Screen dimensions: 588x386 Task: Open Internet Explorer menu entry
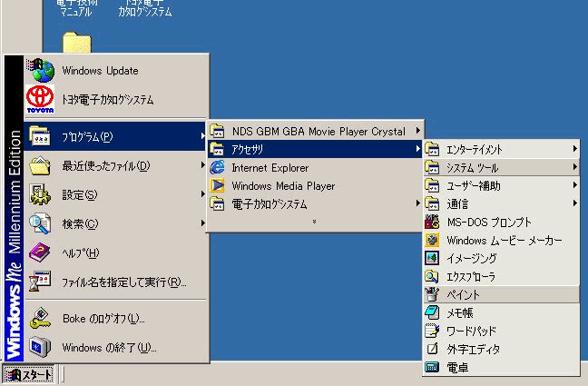pyautogui.click(x=315, y=167)
